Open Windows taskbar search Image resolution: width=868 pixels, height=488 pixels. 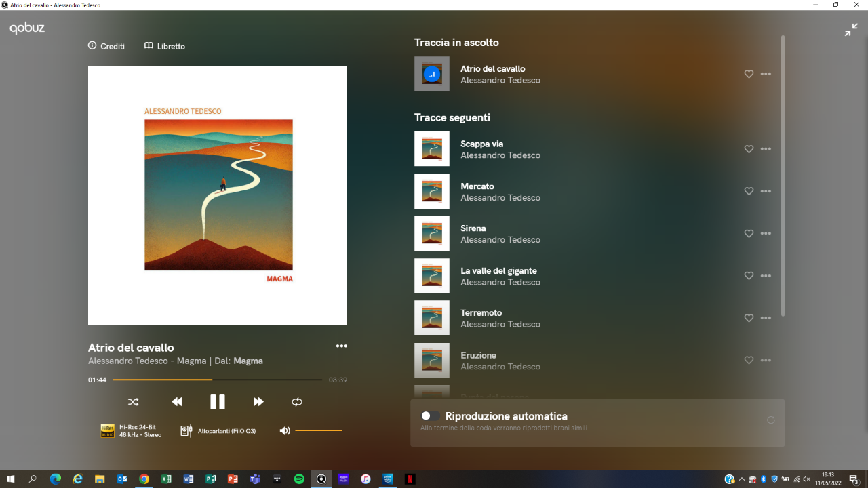point(33,479)
